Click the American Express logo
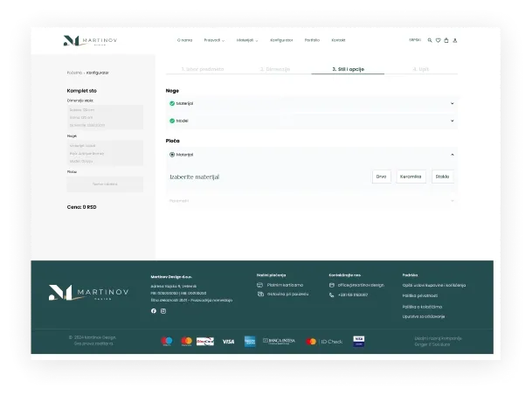This screenshot has width=532, height=395. (x=250, y=342)
